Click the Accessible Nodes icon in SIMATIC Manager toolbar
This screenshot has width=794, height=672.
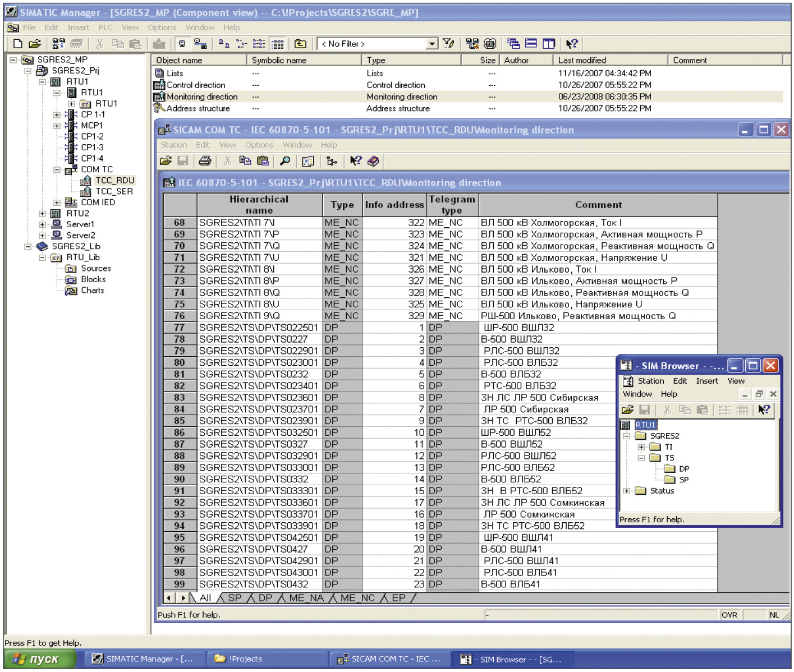coord(58,44)
